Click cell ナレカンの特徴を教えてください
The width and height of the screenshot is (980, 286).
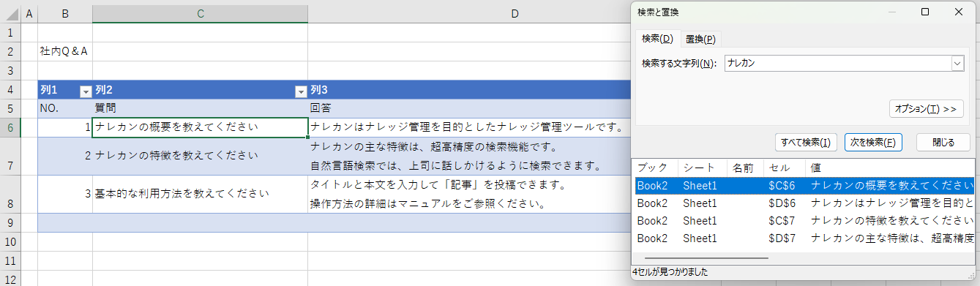point(200,156)
